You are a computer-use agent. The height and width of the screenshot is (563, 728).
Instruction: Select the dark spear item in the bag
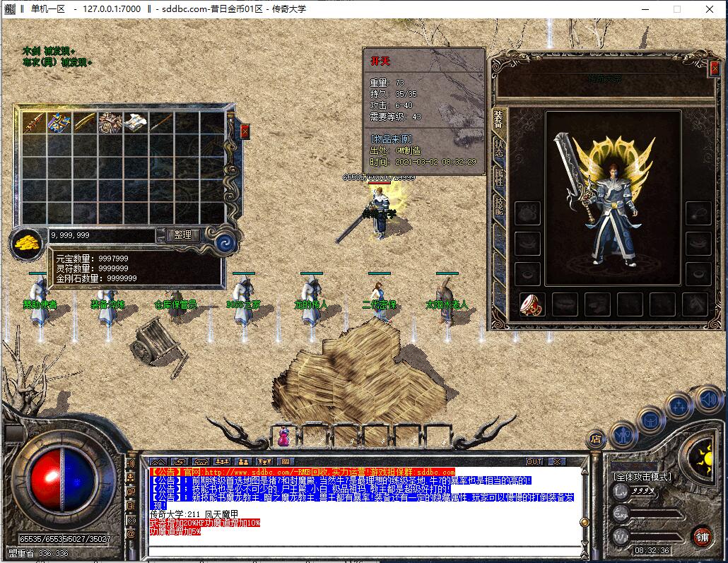point(161,122)
